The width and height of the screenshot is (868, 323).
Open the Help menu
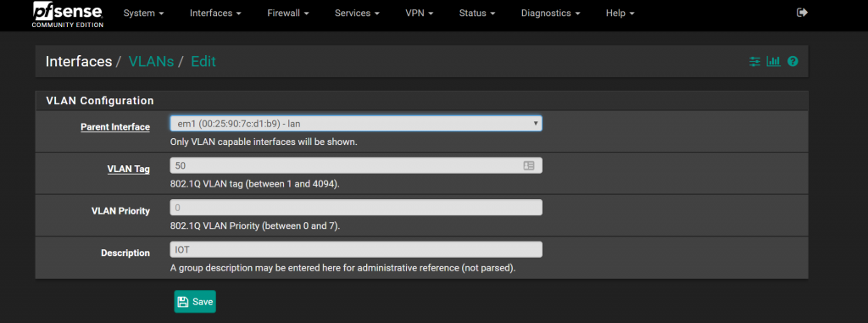coord(620,14)
